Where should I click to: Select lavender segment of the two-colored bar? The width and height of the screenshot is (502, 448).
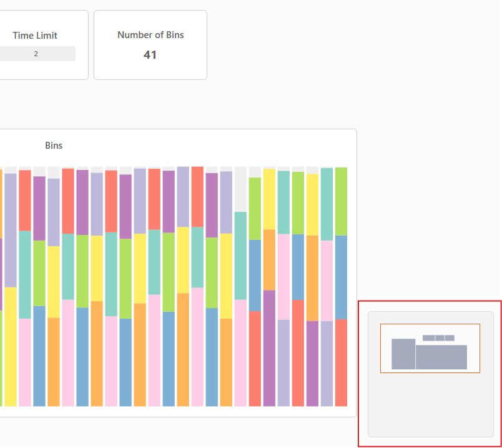coord(11,229)
